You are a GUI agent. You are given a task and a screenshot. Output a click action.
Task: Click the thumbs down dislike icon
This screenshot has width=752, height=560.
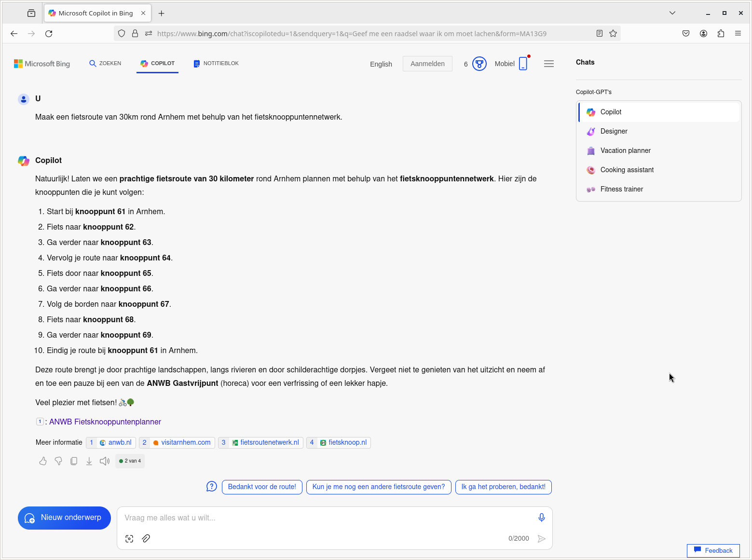pyautogui.click(x=58, y=461)
